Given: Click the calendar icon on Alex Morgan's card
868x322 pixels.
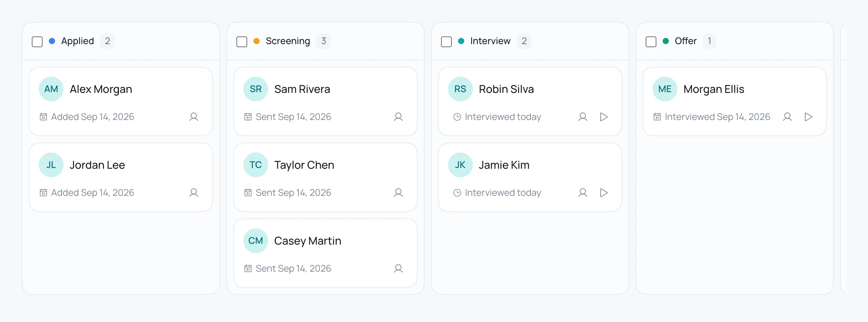Looking at the screenshot, I should coord(43,117).
